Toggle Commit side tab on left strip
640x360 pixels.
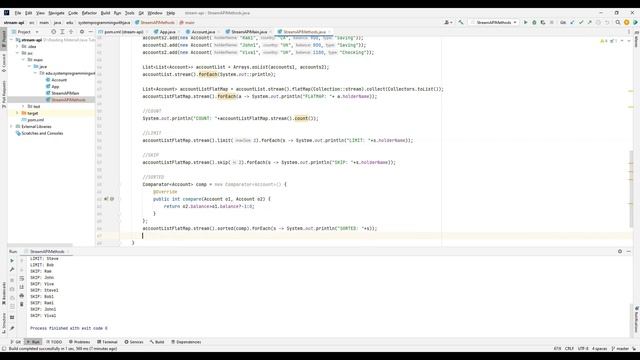(x=4, y=63)
